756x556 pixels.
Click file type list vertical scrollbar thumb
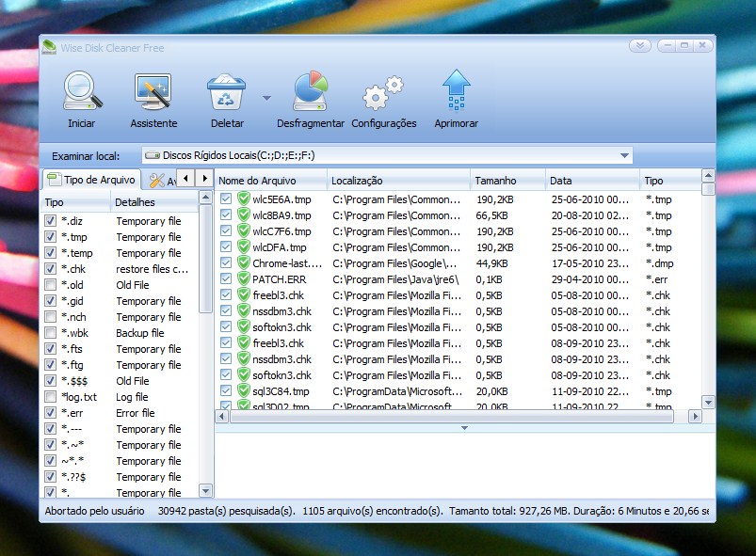pos(206,259)
